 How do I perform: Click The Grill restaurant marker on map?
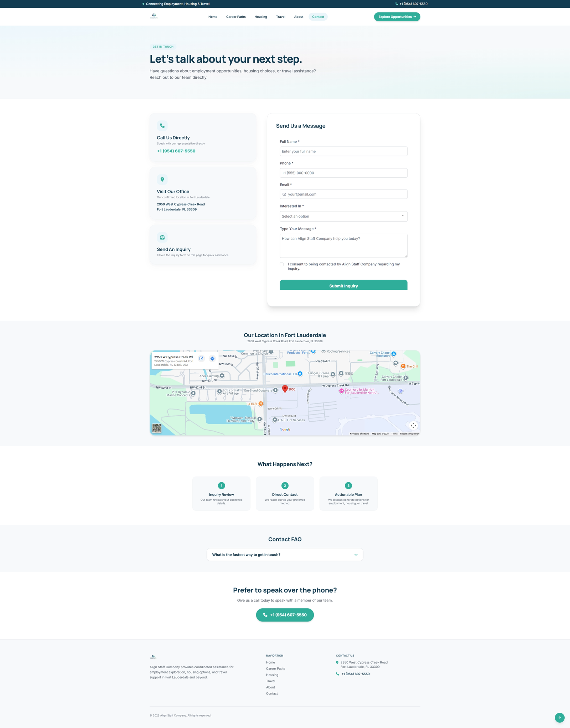click(403, 366)
